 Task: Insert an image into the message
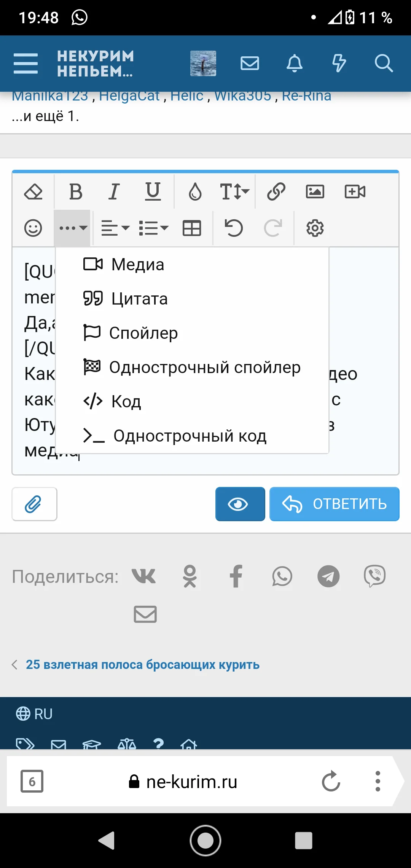pos(315,191)
